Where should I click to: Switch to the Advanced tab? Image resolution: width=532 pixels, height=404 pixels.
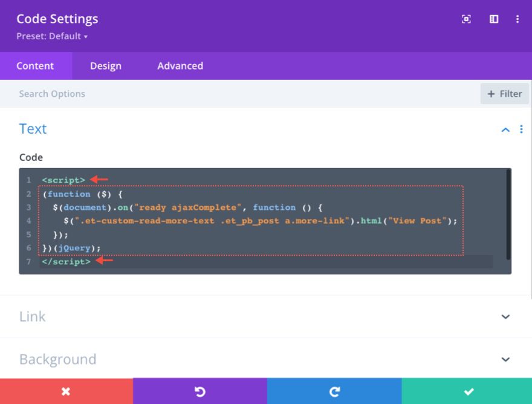click(x=180, y=66)
